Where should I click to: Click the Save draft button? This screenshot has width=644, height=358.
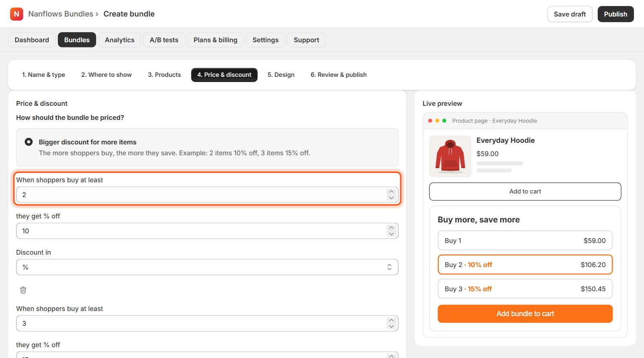click(x=570, y=14)
